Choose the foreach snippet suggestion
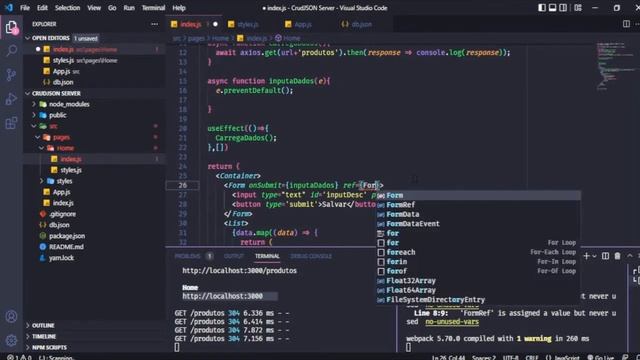The image size is (640, 360). (x=478, y=252)
